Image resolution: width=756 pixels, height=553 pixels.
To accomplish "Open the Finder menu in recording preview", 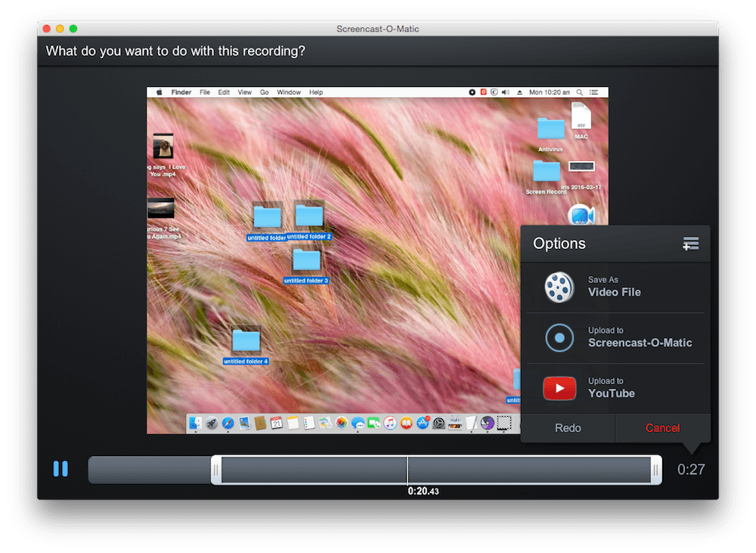I will point(181,92).
